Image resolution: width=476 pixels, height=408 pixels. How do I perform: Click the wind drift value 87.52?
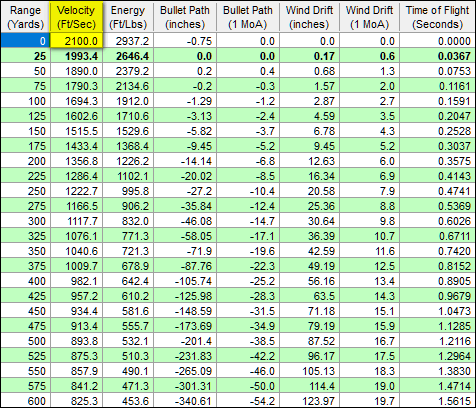(x=309, y=341)
